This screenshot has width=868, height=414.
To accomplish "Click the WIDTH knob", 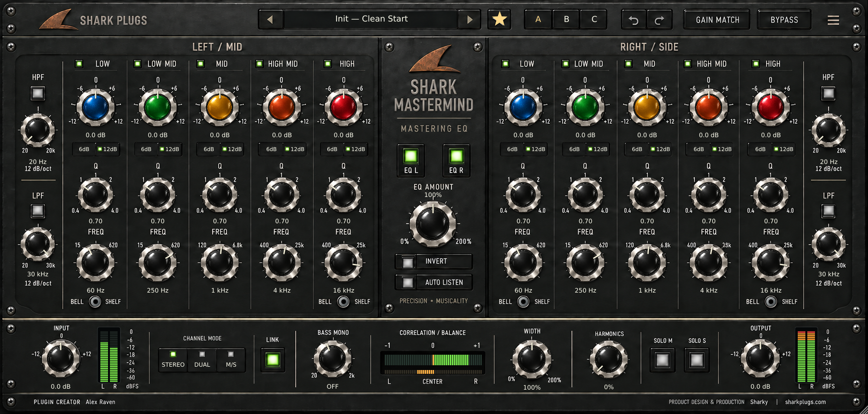I will [531, 360].
